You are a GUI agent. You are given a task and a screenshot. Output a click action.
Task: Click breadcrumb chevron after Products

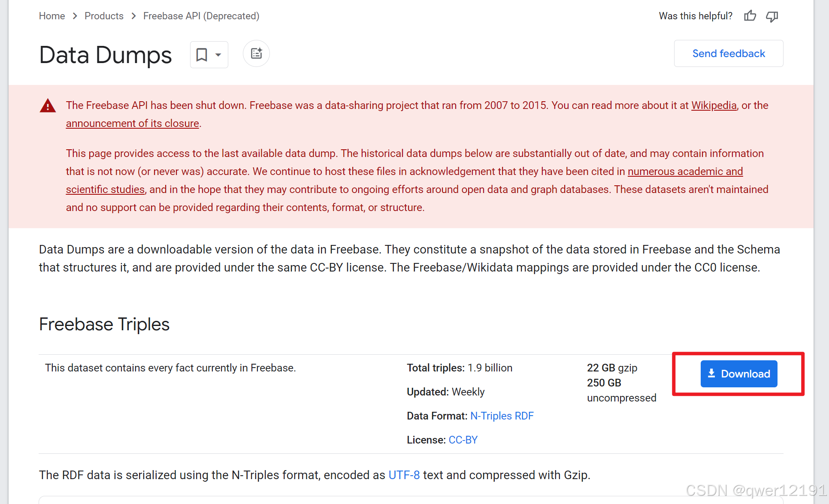(x=133, y=16)
